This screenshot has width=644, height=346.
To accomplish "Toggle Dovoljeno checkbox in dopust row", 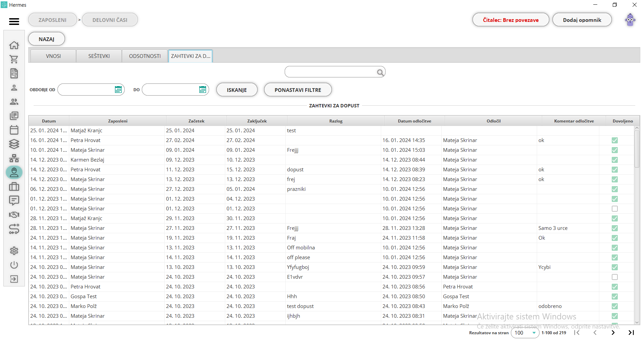I will [x=615, y=170].
